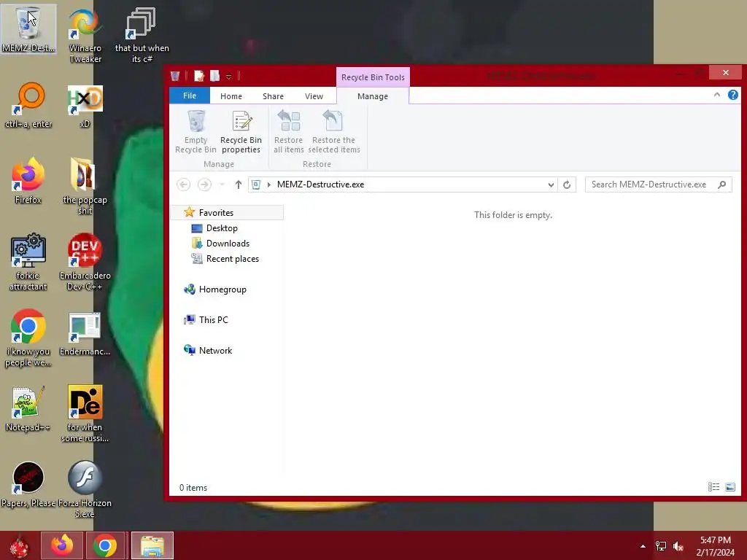Collapse the ribbon with the chevron

point(717,95)
